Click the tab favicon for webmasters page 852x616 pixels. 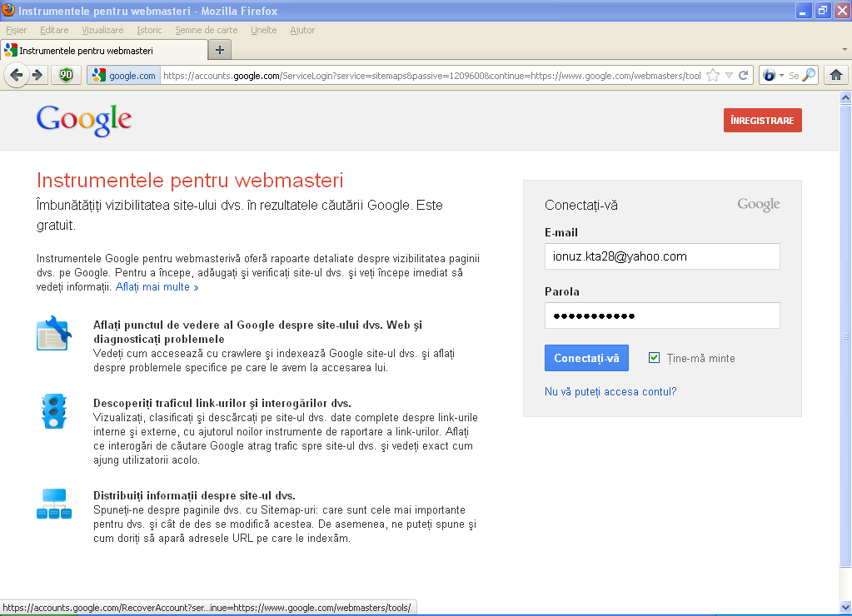10,51
